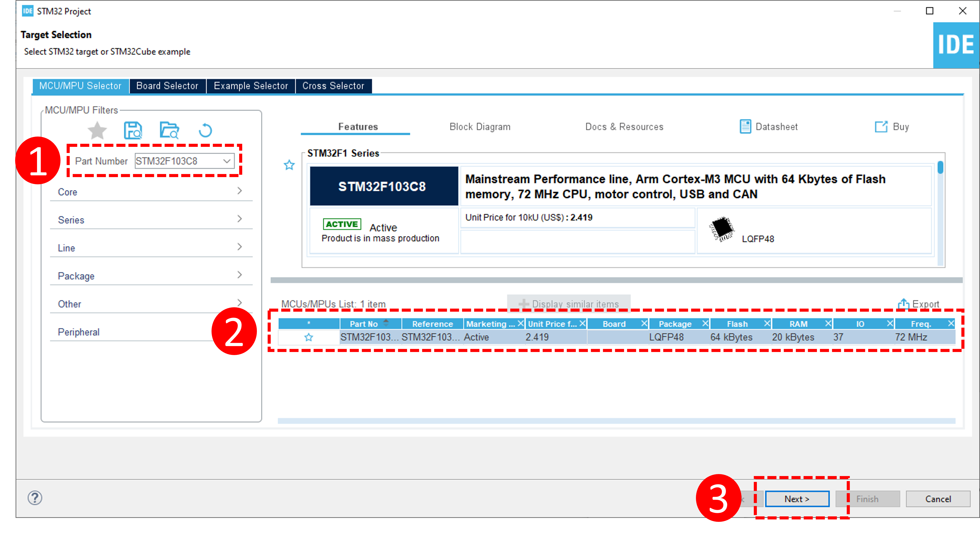This screenshot has height=551, width=980.
Task: Load a saved search with the folder icon
Action: click(169, 130)
